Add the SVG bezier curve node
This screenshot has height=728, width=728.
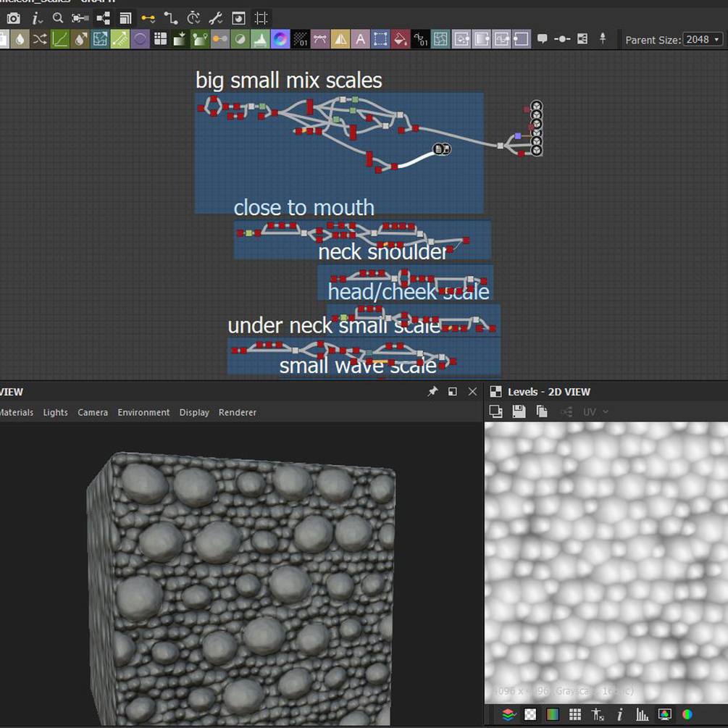coord(320,39)
